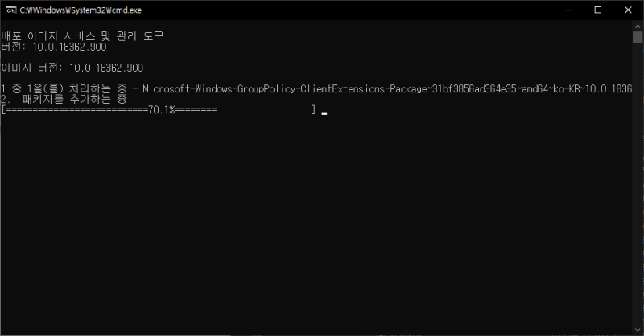Click the 버전: 10.0.18362.900 line
The image size is (644, 336).
pyautogui.click(x=54, y=47)
